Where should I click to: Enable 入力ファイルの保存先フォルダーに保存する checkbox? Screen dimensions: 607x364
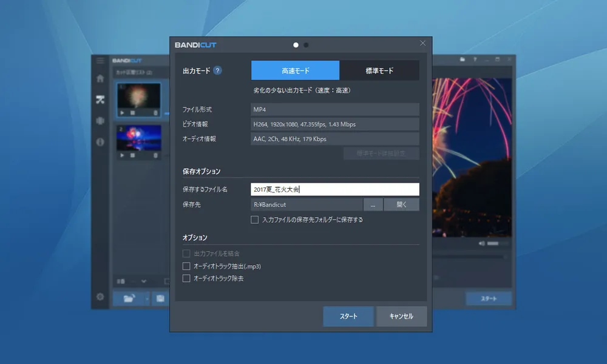tap(255, 220)
